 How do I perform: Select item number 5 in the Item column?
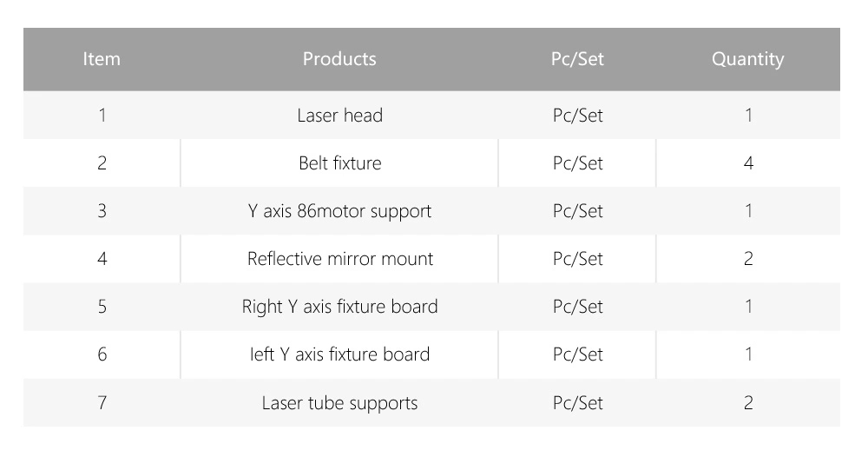(102, 306)
